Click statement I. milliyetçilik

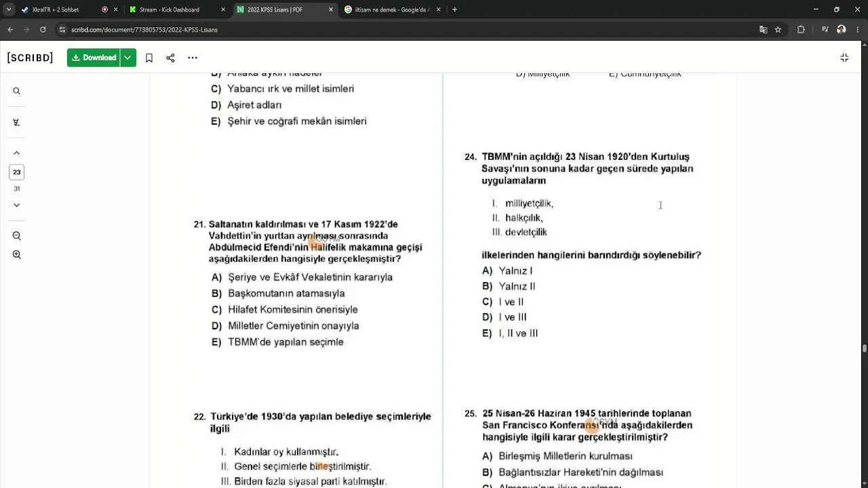[523, 203]
